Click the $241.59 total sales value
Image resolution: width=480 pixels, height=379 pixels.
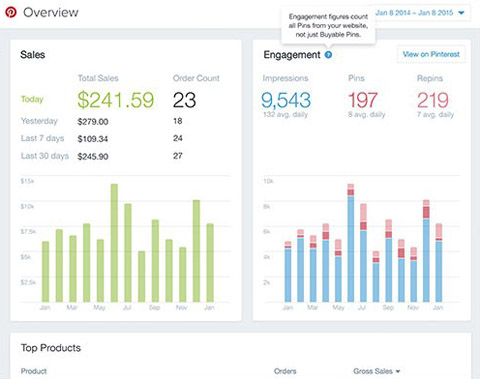coord(116,100)
